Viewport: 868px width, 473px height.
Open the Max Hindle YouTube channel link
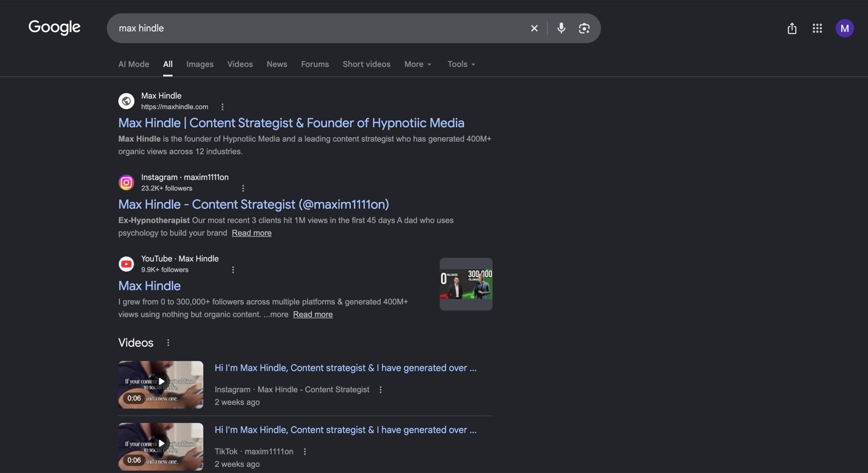point(150,286)
